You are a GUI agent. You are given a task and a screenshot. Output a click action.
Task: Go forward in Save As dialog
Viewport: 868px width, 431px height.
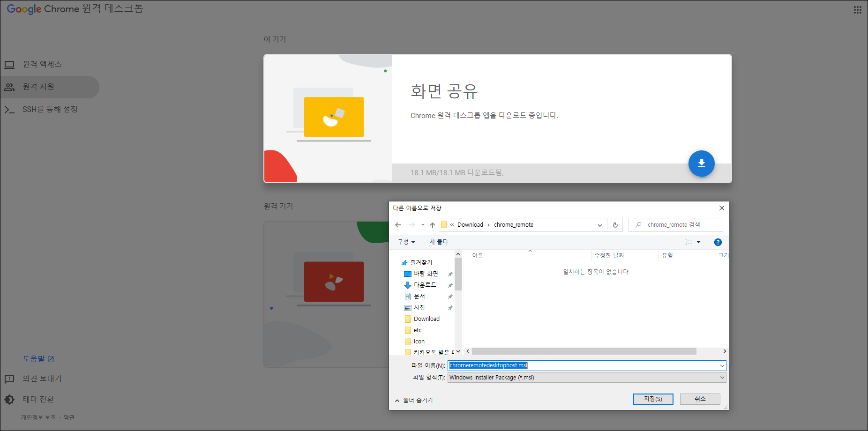[412, 225]
